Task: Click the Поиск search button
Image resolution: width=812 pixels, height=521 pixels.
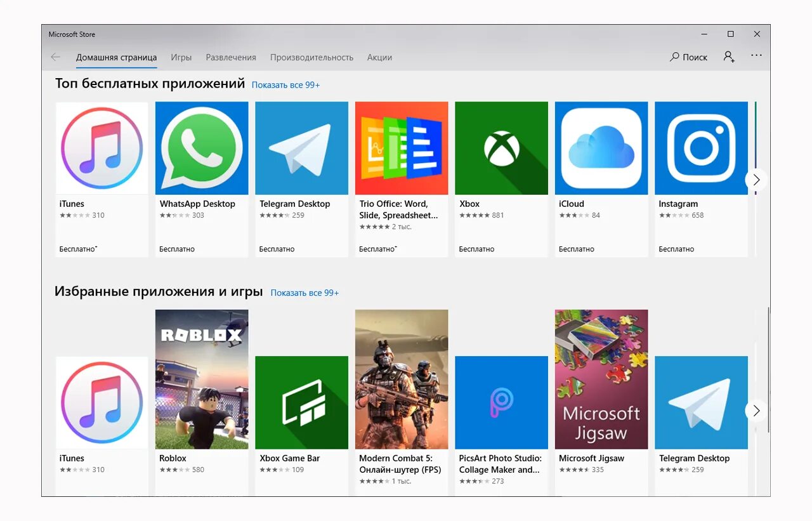Action: 688,57
